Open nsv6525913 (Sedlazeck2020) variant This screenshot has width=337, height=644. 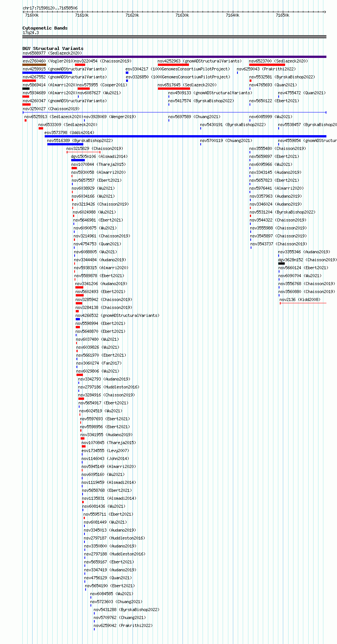(x=54, y=117)
